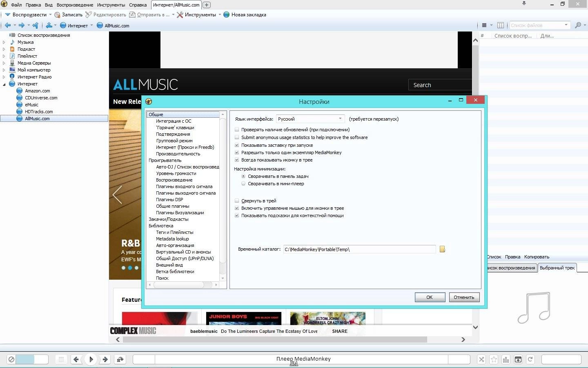
Task: Click the up-level navigation arrow icon
Action: tap(35, 25)
